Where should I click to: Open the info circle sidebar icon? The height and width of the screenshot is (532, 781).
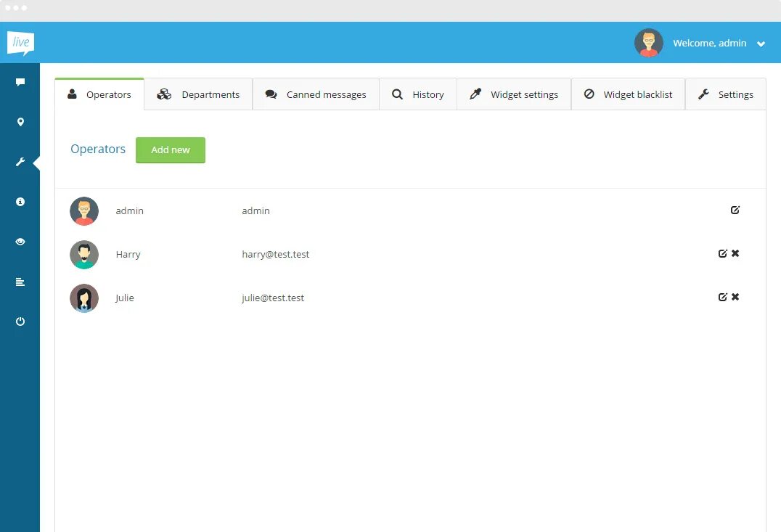click(20, 202)
